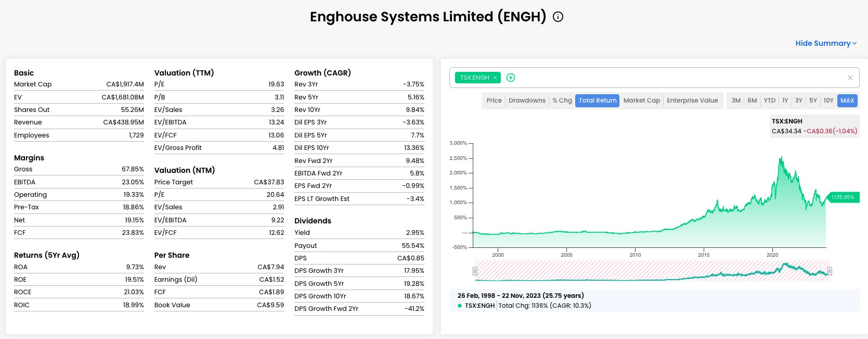
Task: Set chart range to 1Y
Action: tap(785, 101)
